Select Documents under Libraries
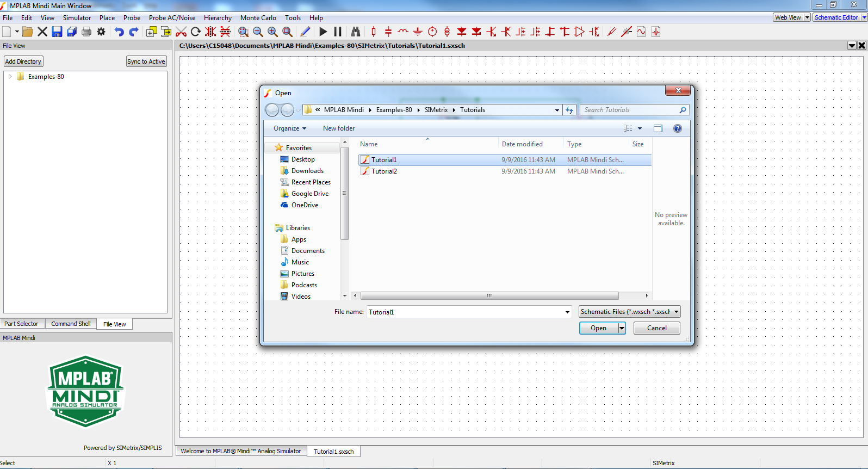Viewport: 868px width, 469px height. 308,251
